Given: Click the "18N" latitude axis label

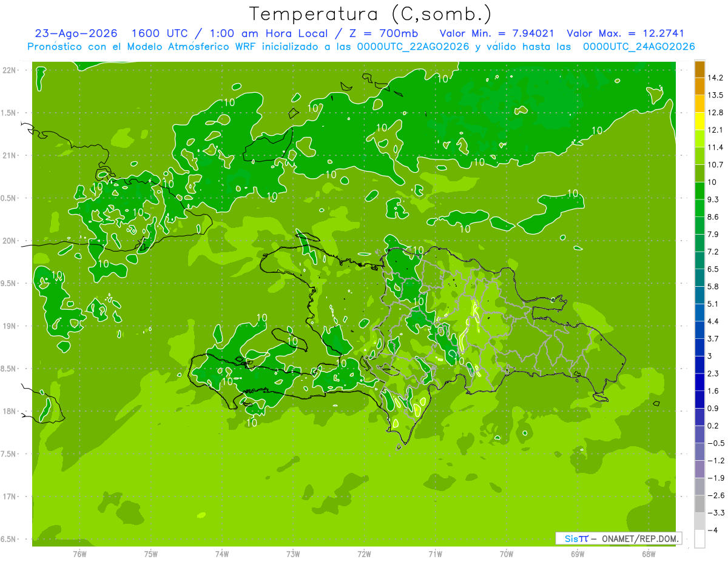Looking at the screenshot, I should [10, 412].
